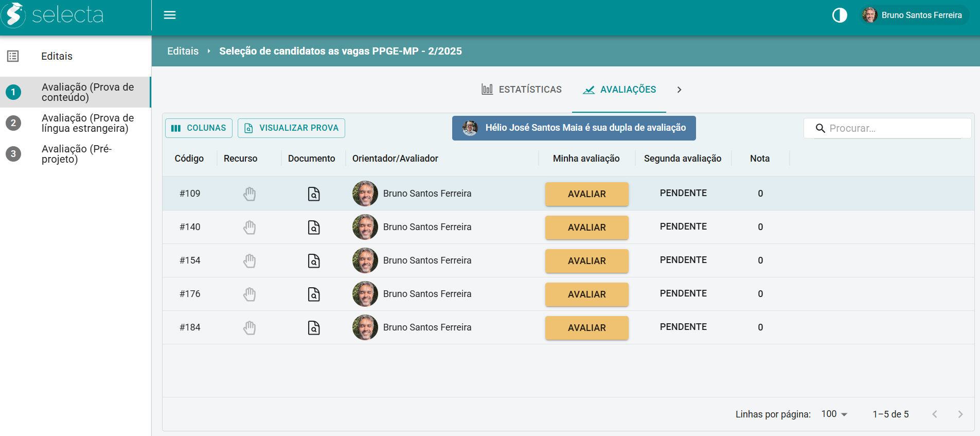Sort by the Nota column header
This screenshot has width=980, height=436.
point(760,159)
